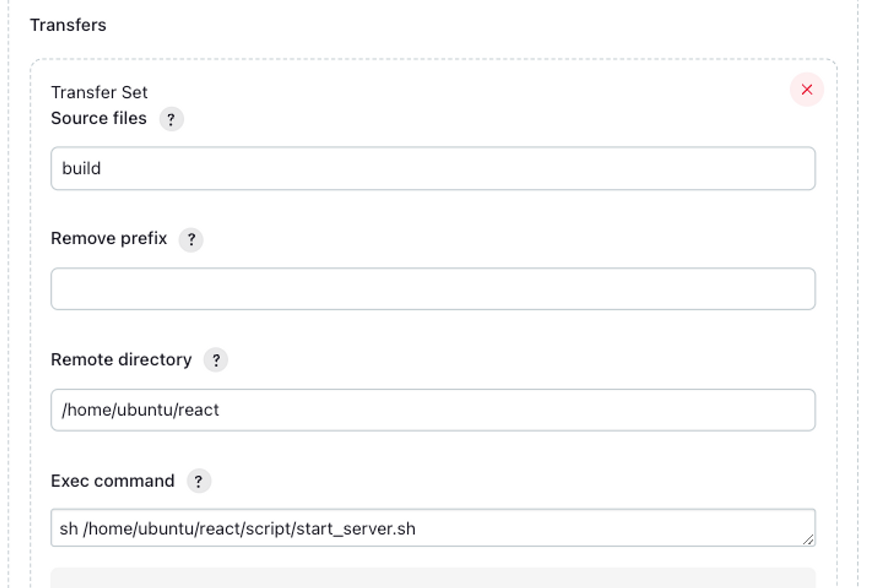Click 'react' at end of Remote directory path
Image resolution: width=884 pixels, height=588 pixels.
tap(198, 410)
